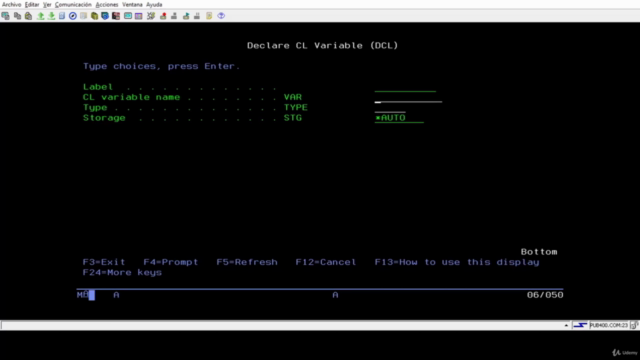Click the crossed-tools settings toolbar icon
640x360 pixels.
(x=151, y=16)
